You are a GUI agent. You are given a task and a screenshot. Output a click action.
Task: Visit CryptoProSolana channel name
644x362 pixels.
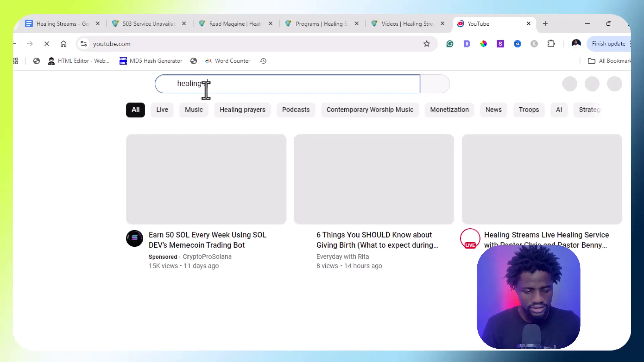(x=207, y=257)
